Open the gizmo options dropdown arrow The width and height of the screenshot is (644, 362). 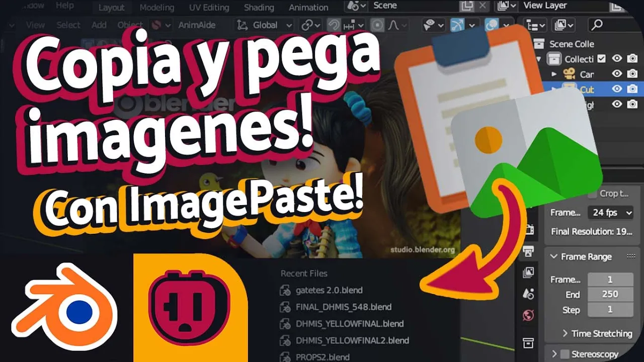(x=472, y=25)
